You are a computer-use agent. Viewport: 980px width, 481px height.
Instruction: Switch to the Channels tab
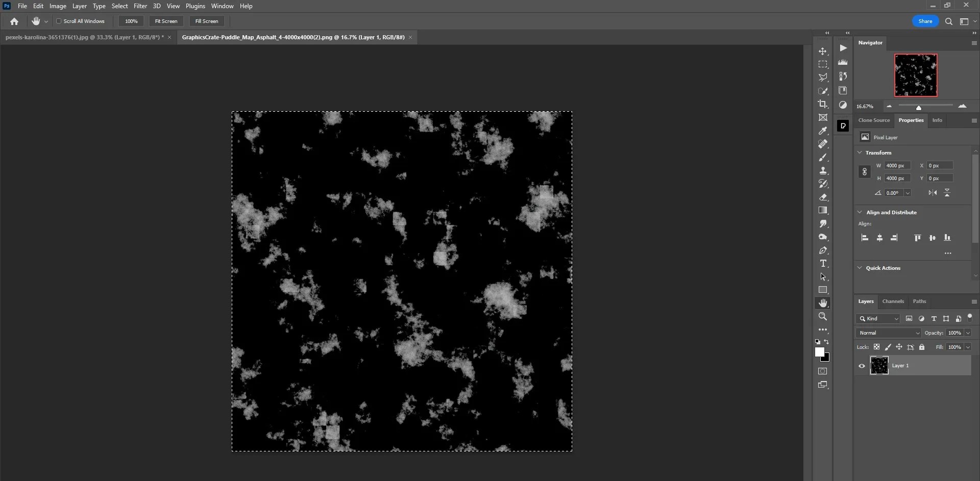[893, 301]
